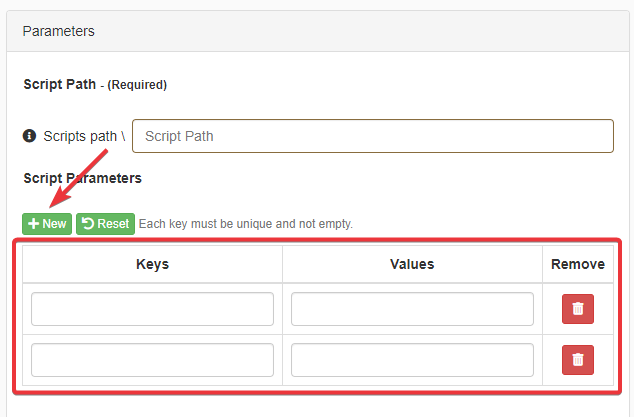Click the Values column header
The image size is (634, 417).
[412, 264]
